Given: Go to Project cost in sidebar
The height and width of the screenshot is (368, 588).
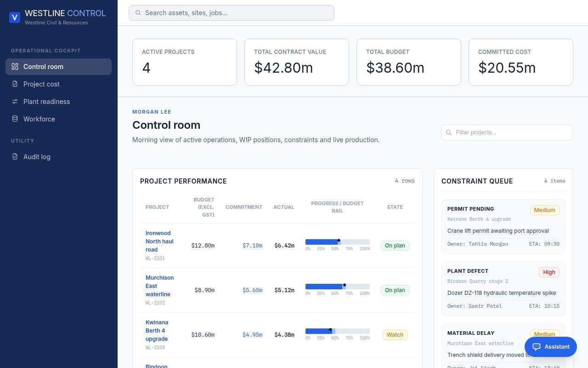Looking at the screenshot, I should point(58,84).
